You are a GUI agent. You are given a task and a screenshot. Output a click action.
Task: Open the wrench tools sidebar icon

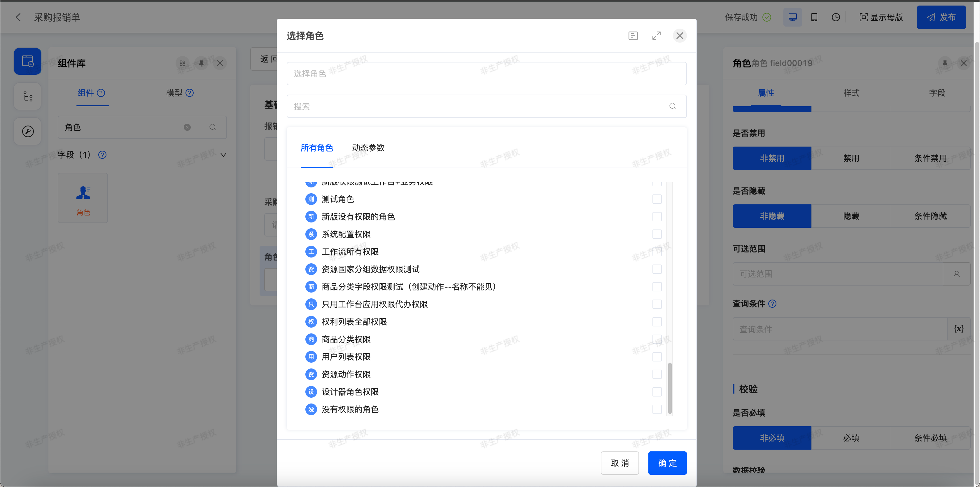click(27, 131)
